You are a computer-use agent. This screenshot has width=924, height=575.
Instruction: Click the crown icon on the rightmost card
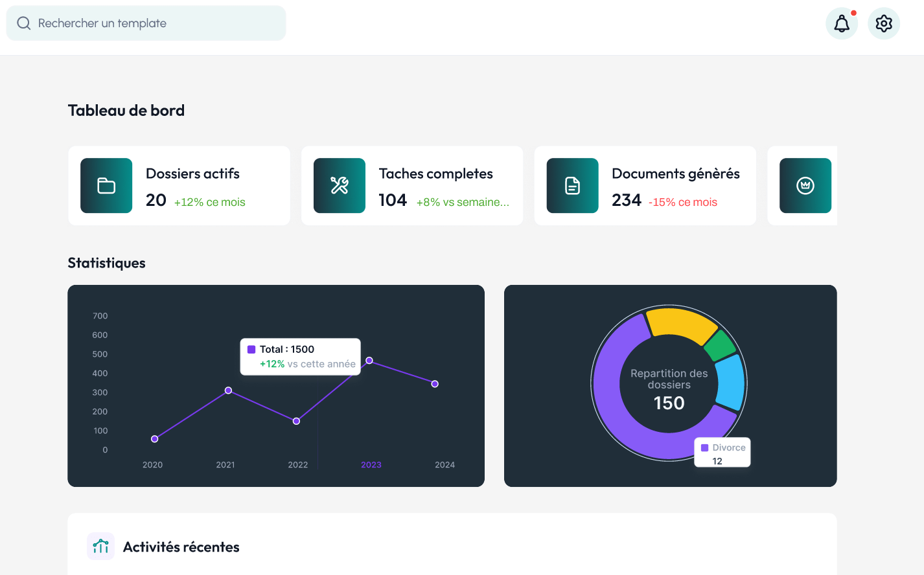pos(805,186)
